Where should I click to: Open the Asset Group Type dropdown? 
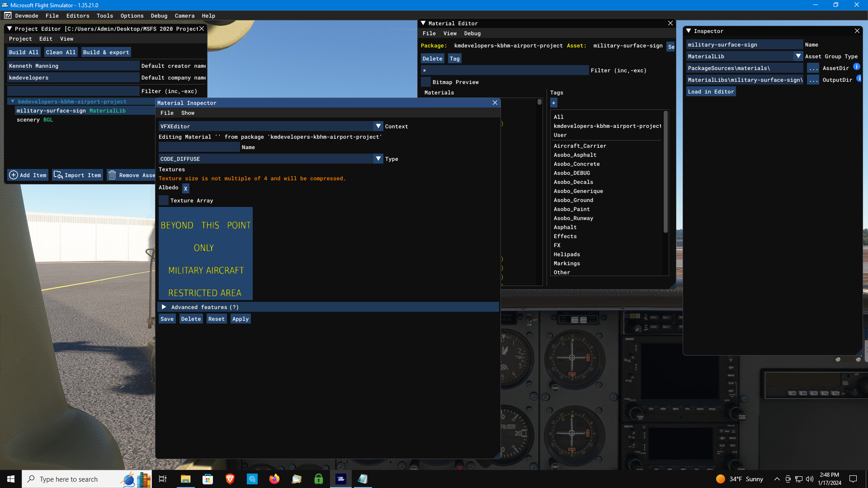click(744, 56)
